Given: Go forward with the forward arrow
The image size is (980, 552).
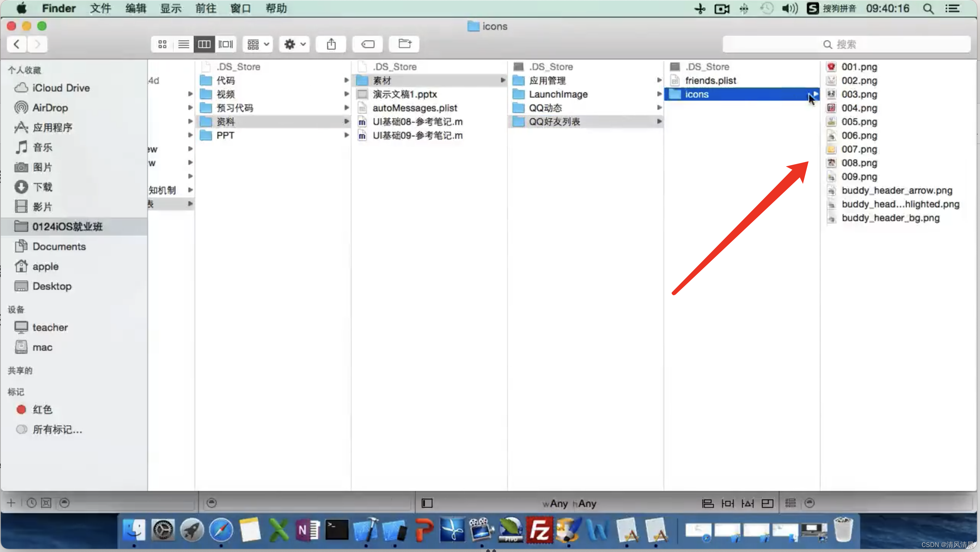Looking at the screenshot, I should 37,44.
